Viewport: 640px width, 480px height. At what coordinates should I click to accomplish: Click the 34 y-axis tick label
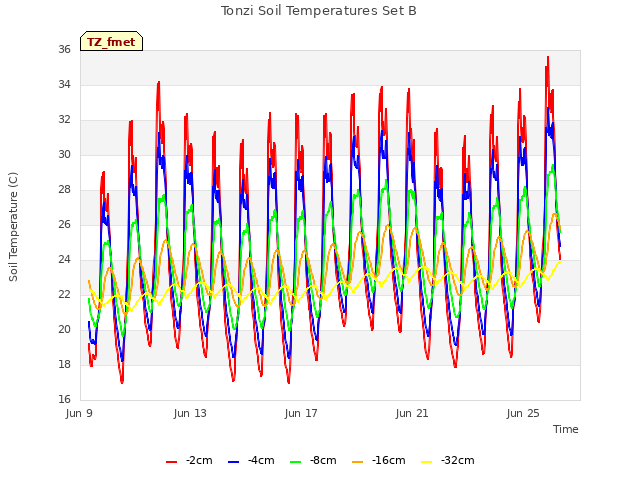click(x=64, y=84)
